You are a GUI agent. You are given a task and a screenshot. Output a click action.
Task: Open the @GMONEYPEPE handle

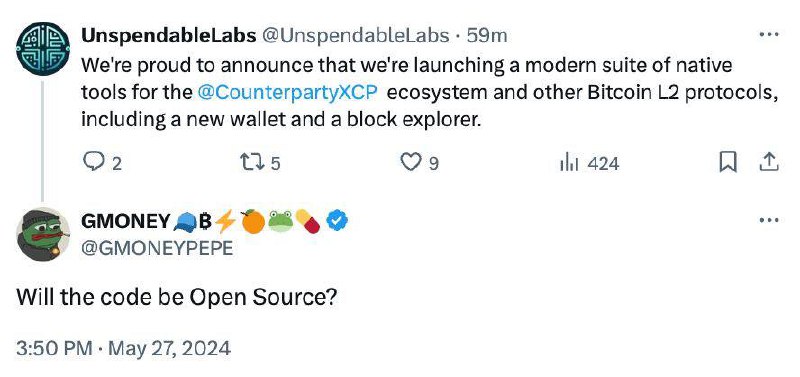(x=157, y=248)
